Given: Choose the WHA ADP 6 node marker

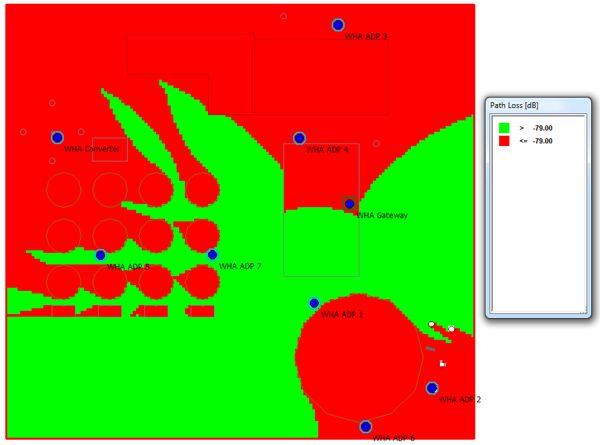Looking at the screenshot, I should point(366,426).
